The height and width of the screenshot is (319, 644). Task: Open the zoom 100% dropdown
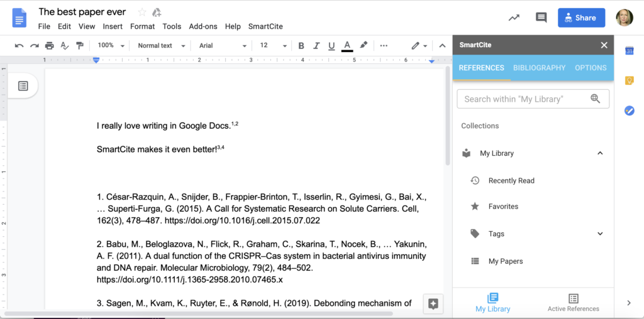point(111,45)
